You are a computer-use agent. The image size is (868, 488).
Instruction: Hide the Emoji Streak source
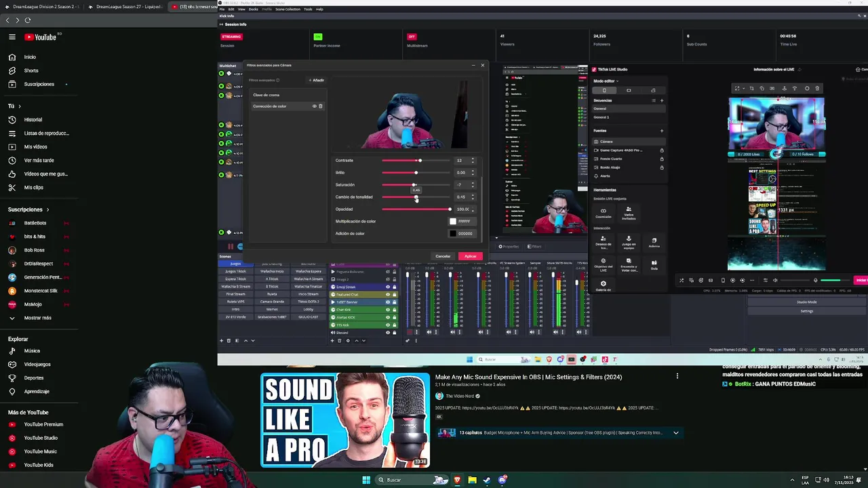pyautogui.click(x=388, y=287)
